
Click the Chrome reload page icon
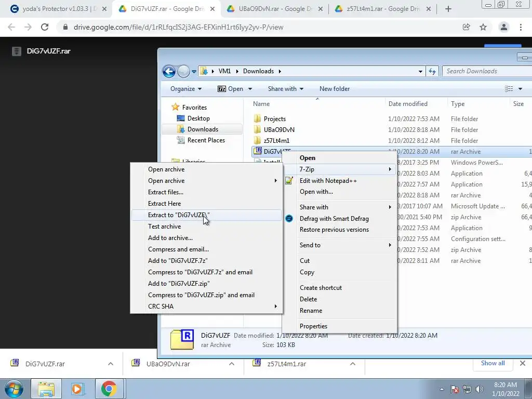pyautogui.click(x=45, y=27)
